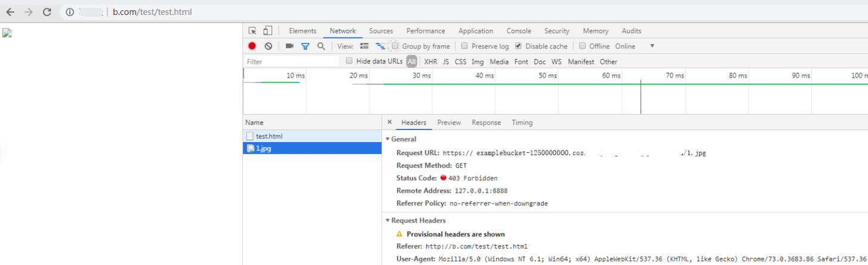Select the Network panel tab
The height and width of the screenshot is (265, 868).
coord(343,31)
